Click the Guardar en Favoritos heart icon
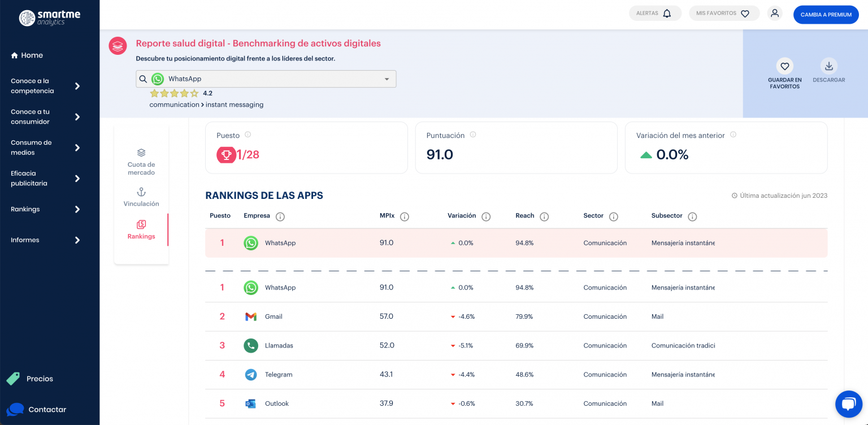Screen dimensions: 868x425 tap(784, 66)
